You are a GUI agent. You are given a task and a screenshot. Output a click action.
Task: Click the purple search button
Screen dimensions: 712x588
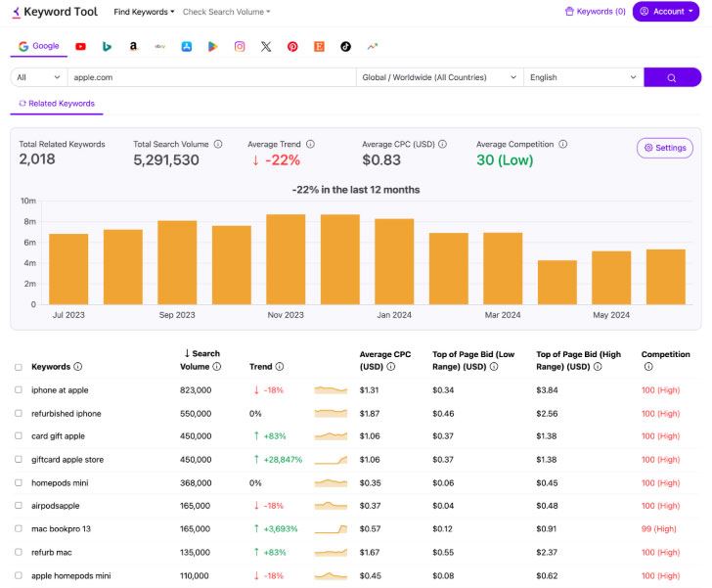672,77
